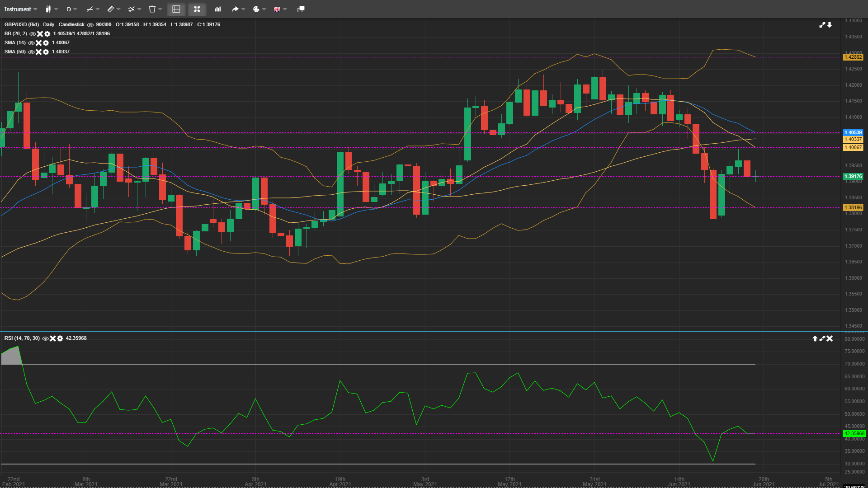Viewport: 868px width, 488px height.
Task: Open the ruler measurement tools menu
Action: [x=113, y=9]
